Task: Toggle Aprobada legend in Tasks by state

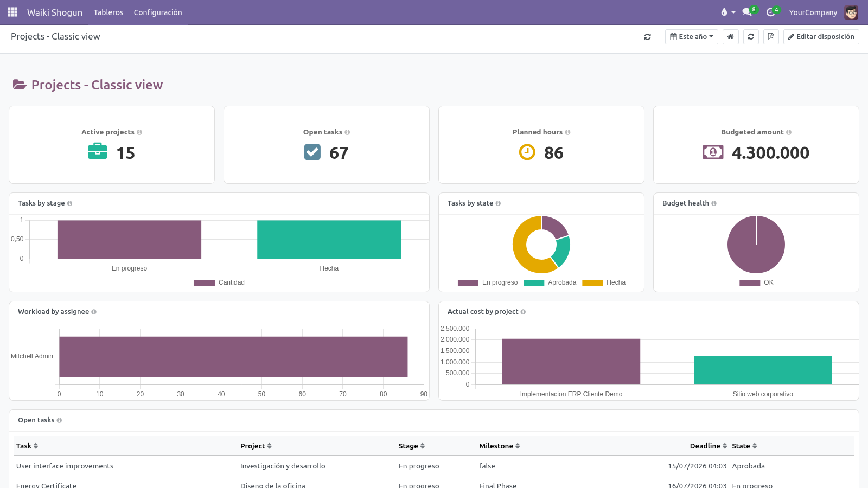Action: point(550,282)
